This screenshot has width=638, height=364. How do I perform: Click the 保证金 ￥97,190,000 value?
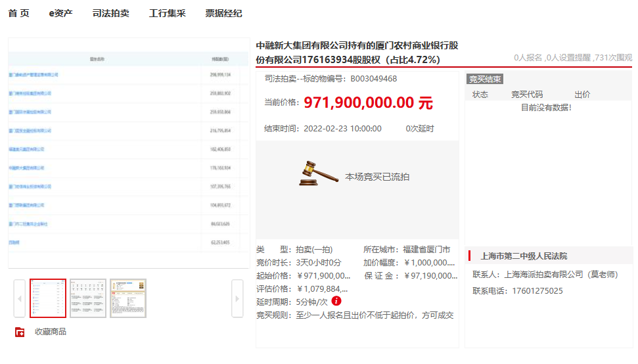(x=431, y=276)
